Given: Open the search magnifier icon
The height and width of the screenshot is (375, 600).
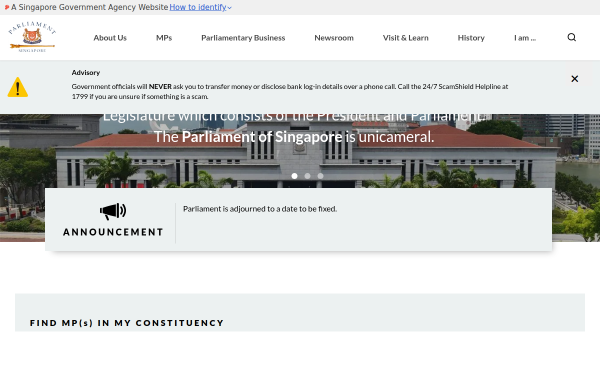Looking at the screenshot, I should point(572,37).
